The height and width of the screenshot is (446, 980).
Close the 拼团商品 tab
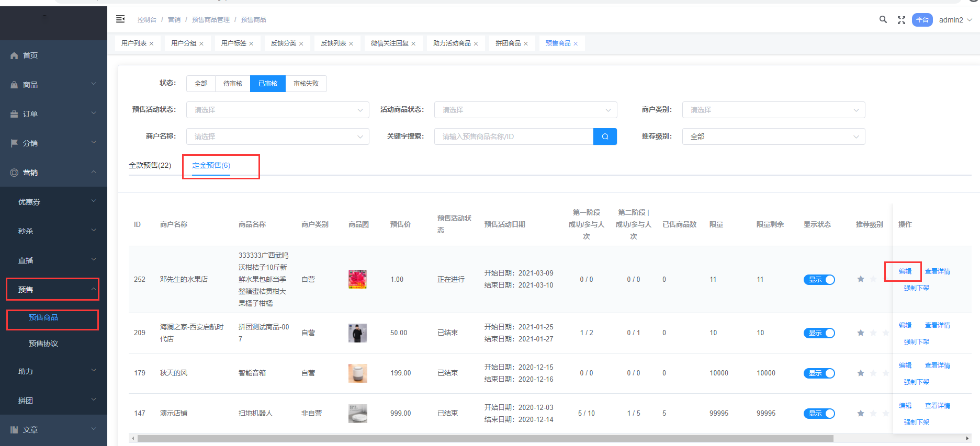pos(526,44)
